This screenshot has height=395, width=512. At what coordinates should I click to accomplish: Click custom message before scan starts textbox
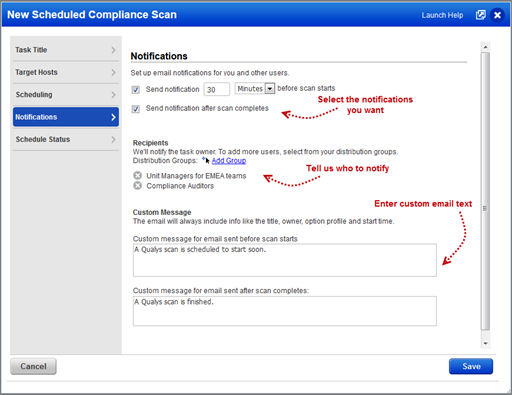285,260
